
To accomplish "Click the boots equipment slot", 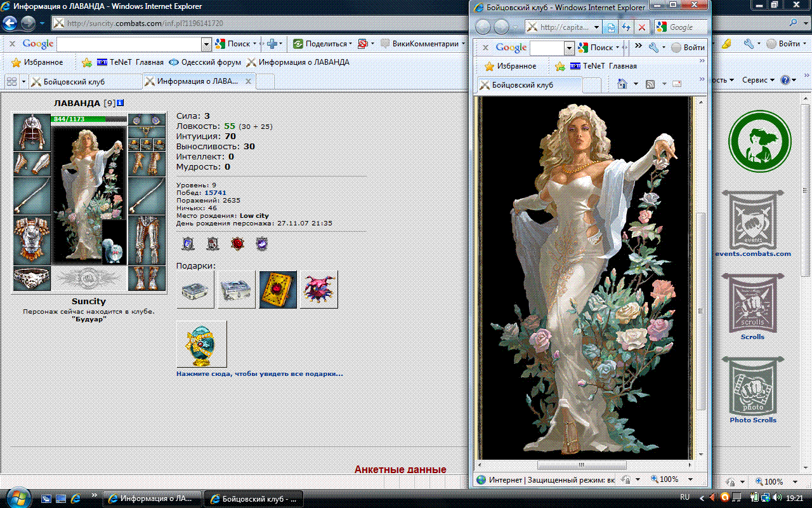I will (x=147, y=278).
